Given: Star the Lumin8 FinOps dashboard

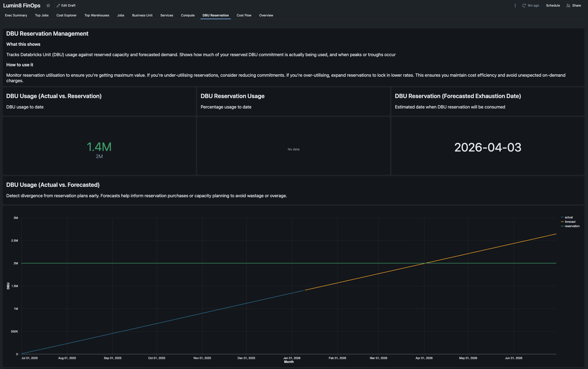Looking at the screenshot, I should [48, 5].
